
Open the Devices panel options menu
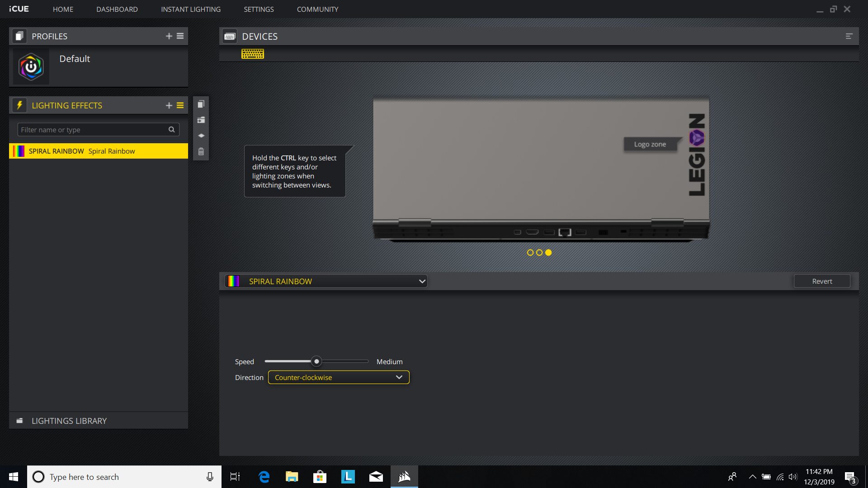[x=849, y=36]
